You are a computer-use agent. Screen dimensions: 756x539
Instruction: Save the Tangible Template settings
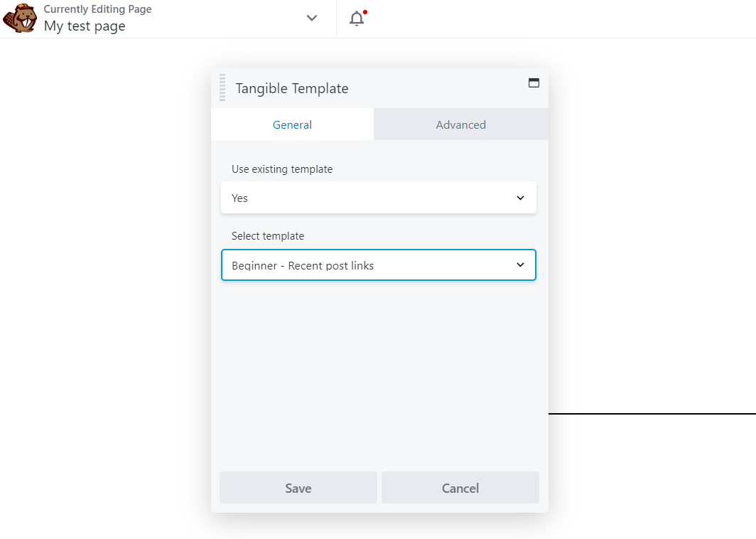pyautogui.click(x=298, y=488)
